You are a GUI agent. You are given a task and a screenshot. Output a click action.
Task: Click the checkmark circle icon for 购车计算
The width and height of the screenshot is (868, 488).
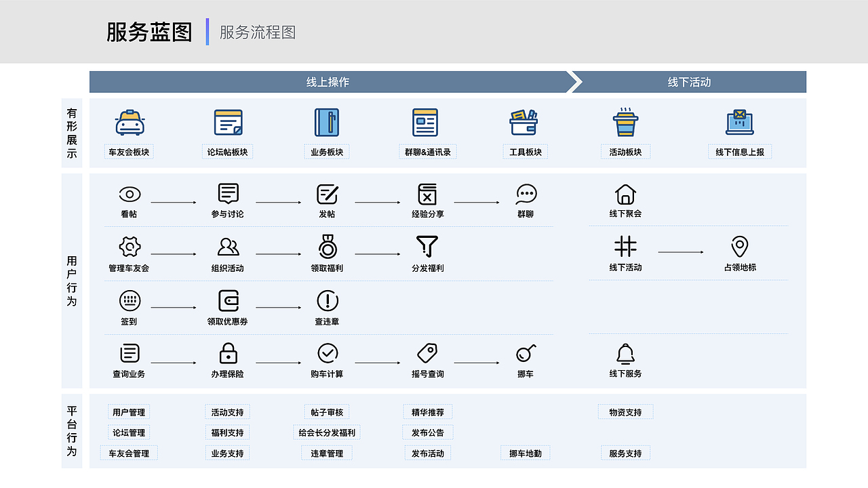(328, 353)
